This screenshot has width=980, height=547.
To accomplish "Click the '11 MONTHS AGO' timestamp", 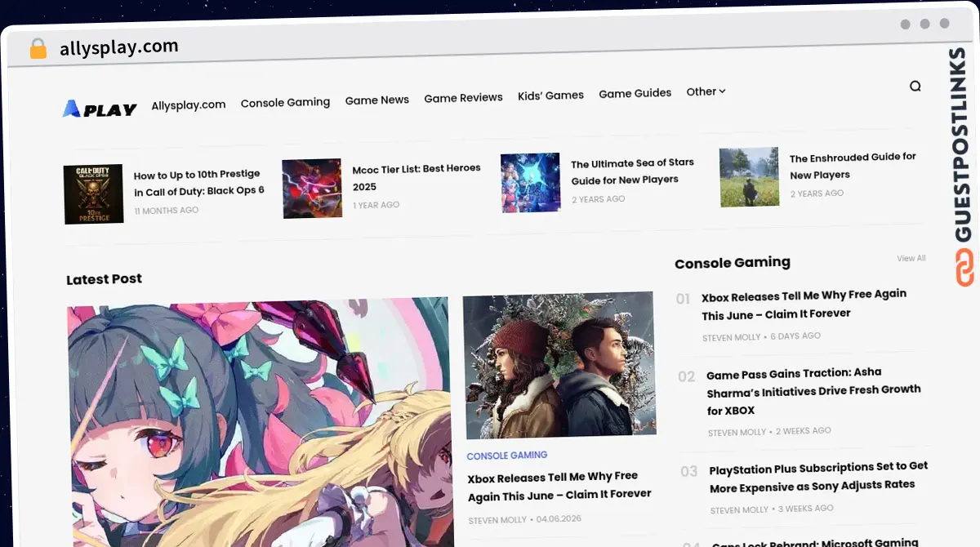I will pos(167,211).
